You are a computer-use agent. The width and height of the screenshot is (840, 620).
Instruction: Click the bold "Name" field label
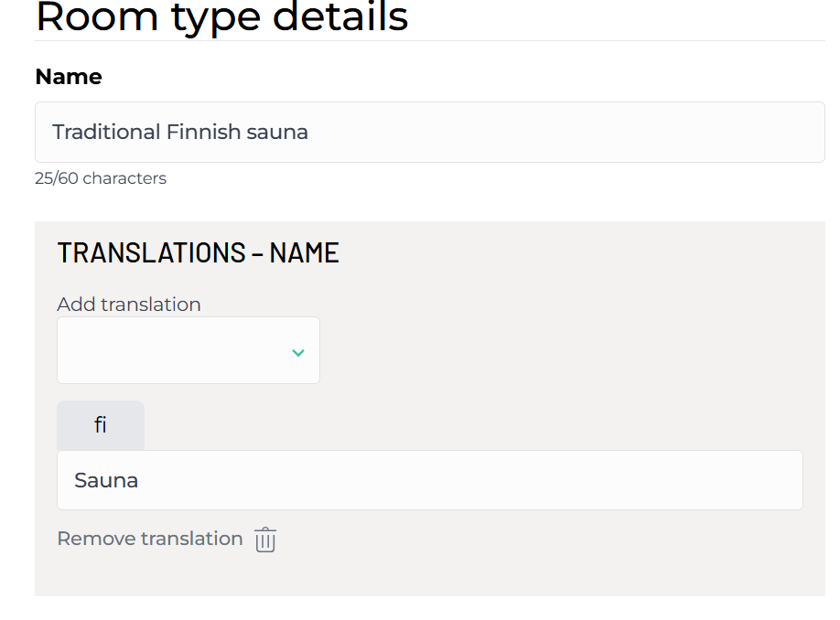click(69, 77)
